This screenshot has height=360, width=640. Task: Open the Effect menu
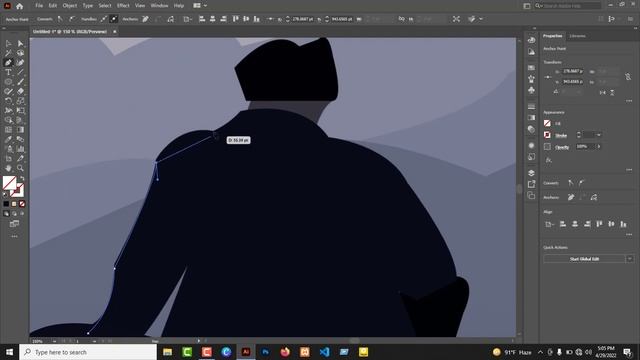[x=123, y=6]
